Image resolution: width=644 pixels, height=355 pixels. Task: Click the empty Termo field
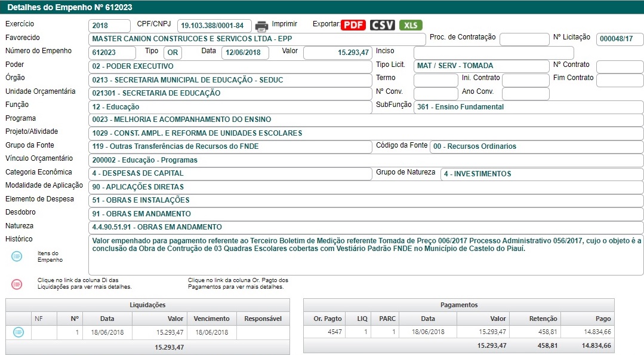pyautogui.click(x=436, y=80)
